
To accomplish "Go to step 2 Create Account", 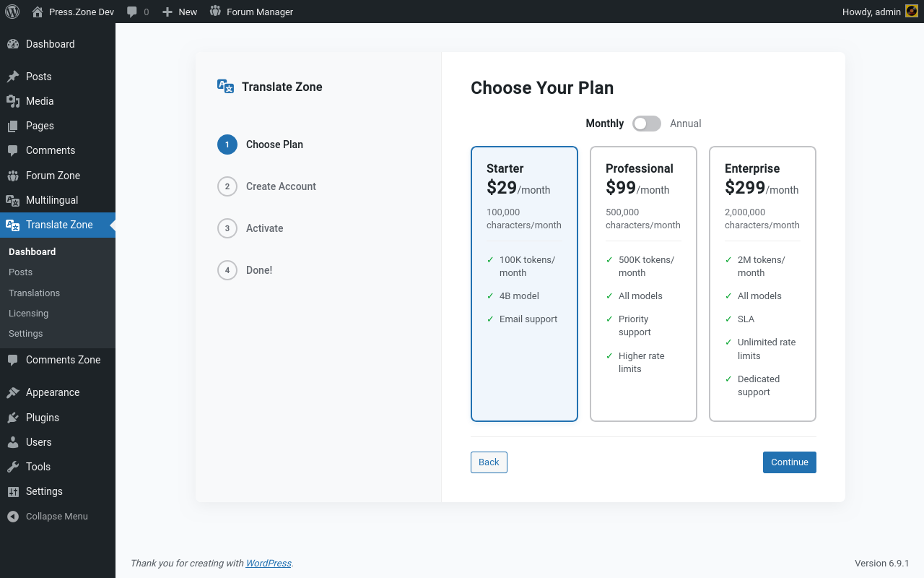I will point(266,186).
